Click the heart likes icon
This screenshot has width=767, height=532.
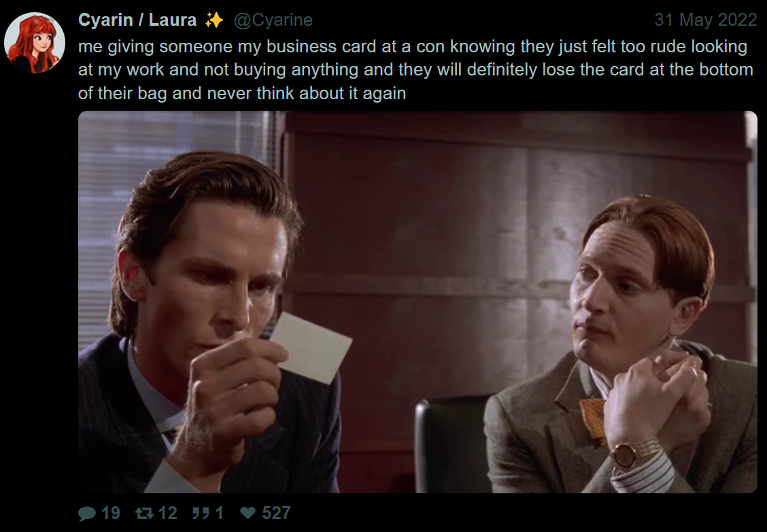[248, 512]
